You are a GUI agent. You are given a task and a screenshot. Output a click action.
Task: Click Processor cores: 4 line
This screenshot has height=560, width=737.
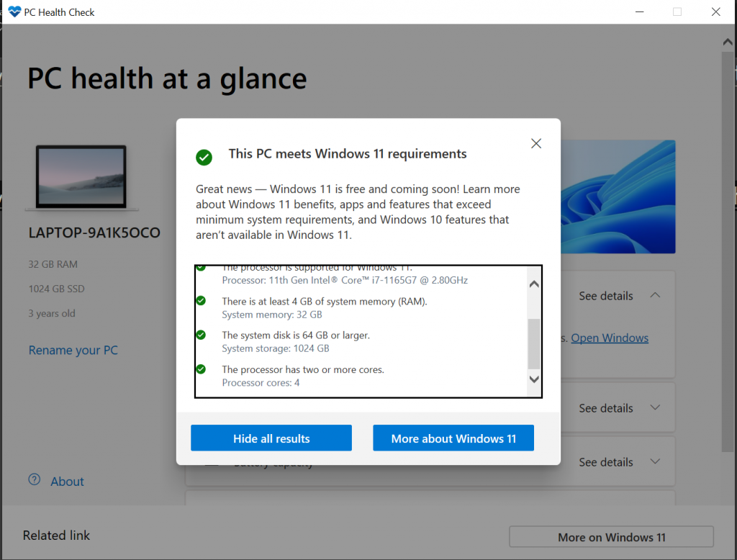click(261, 383)
